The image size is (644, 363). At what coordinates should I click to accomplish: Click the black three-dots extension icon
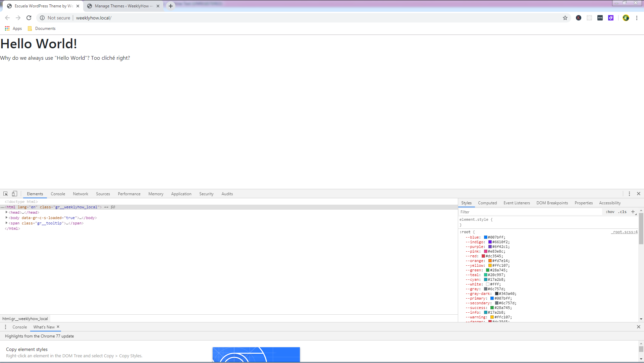tap(600, 18)
